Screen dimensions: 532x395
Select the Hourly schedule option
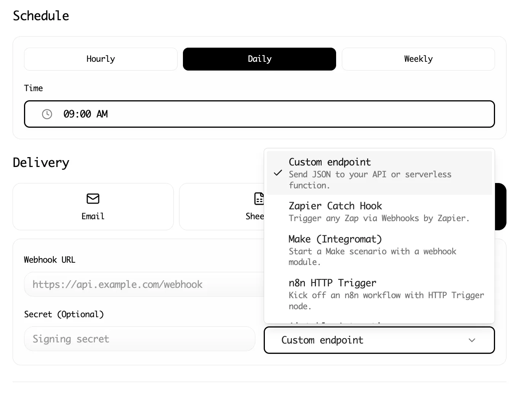click(100, 59)
